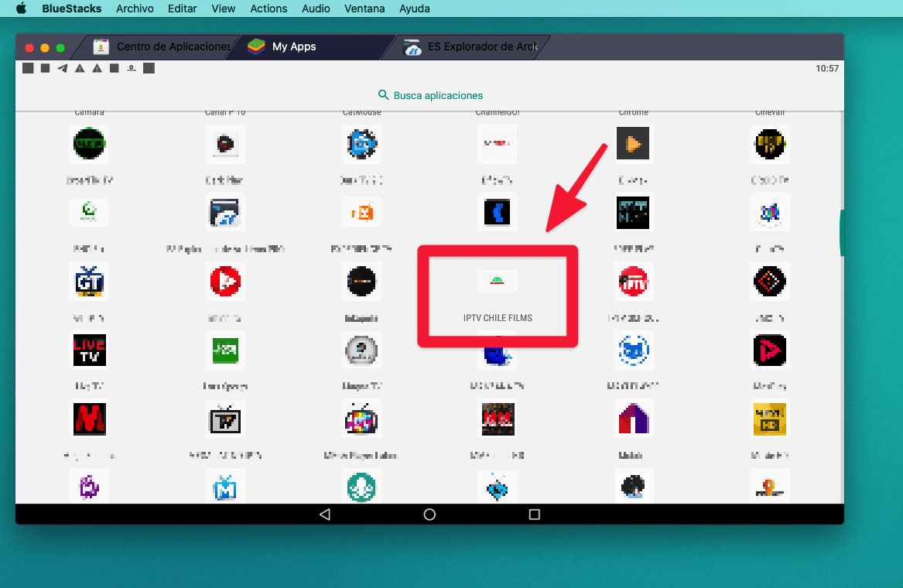Screen dimensions: 903x588
Task: Open the Actions menu
Action: (269, 9)
